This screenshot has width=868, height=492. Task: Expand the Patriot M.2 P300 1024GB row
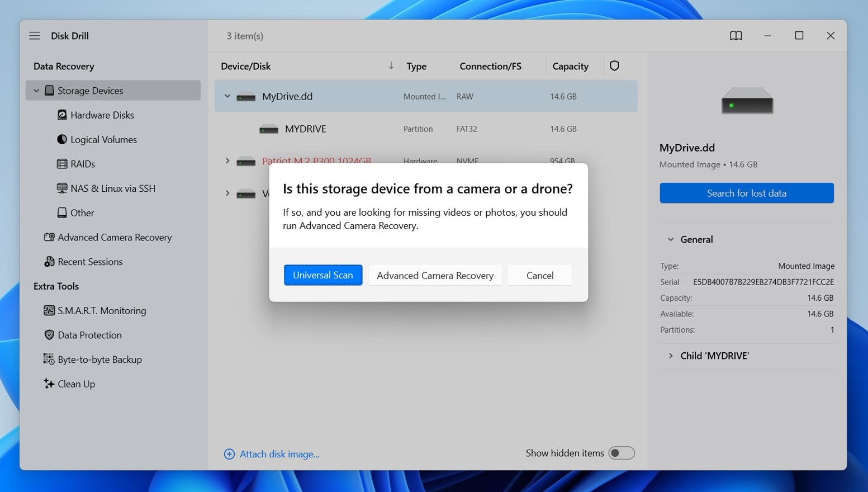[x=227, y=161]
